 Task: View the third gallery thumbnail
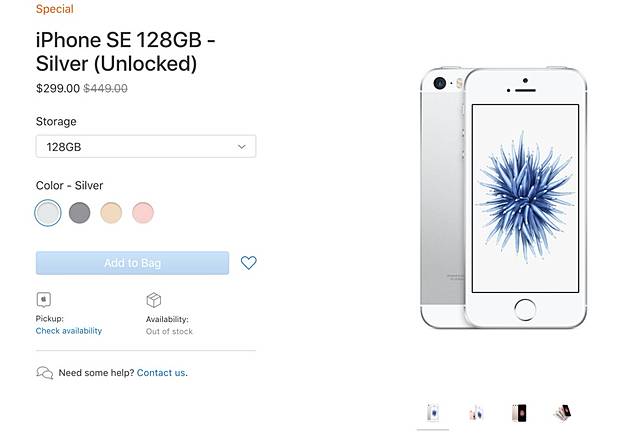[x=519, y=412]
